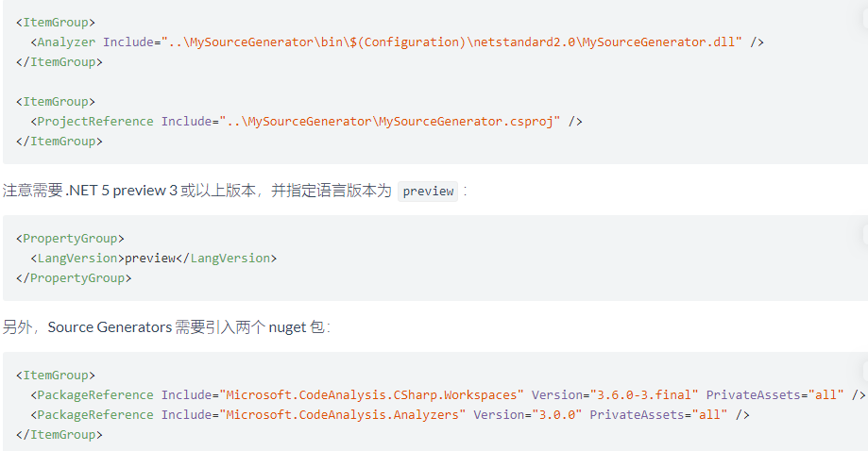Click the ProjectReference tag name

[95, 122]
